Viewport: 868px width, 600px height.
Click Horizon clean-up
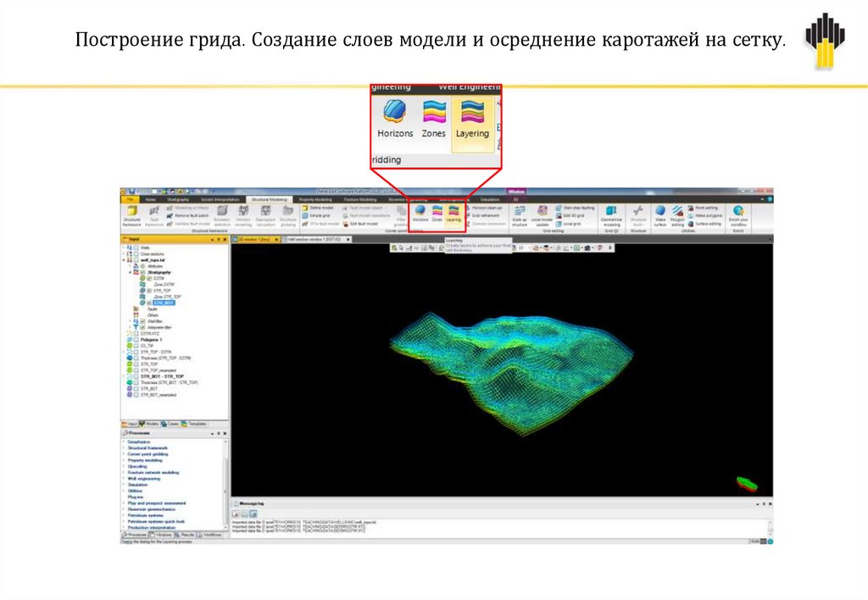pos(483,208)
